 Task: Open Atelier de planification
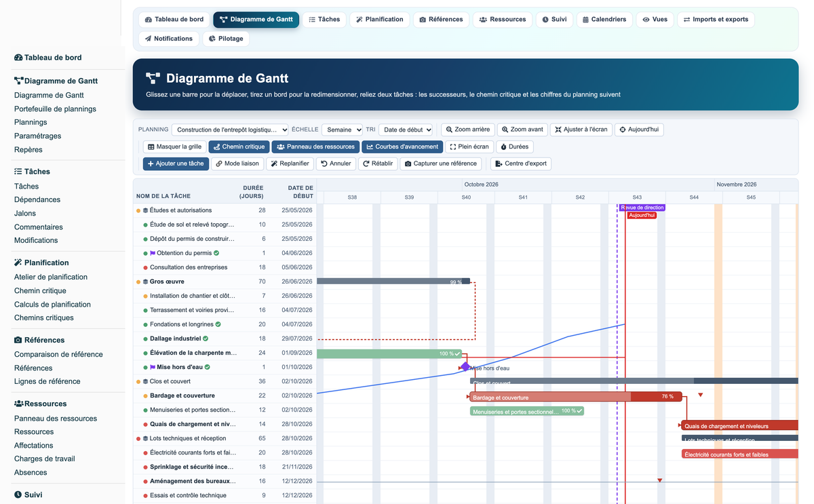51,277
